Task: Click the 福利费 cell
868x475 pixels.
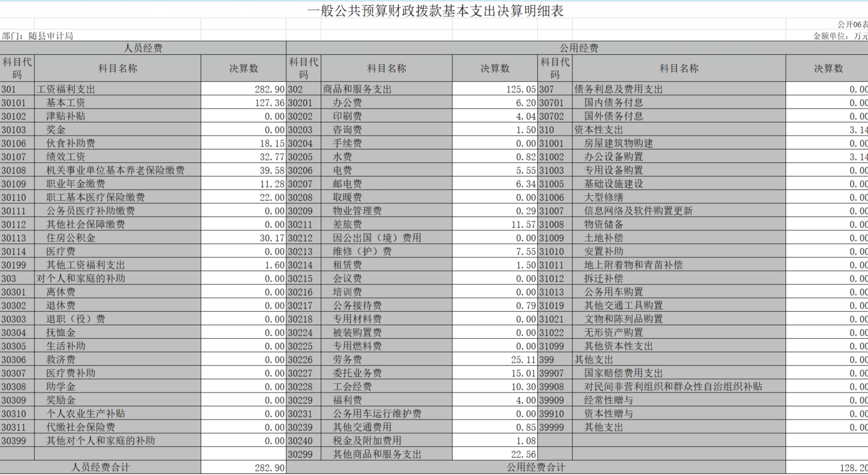Action: coord(387,400)
